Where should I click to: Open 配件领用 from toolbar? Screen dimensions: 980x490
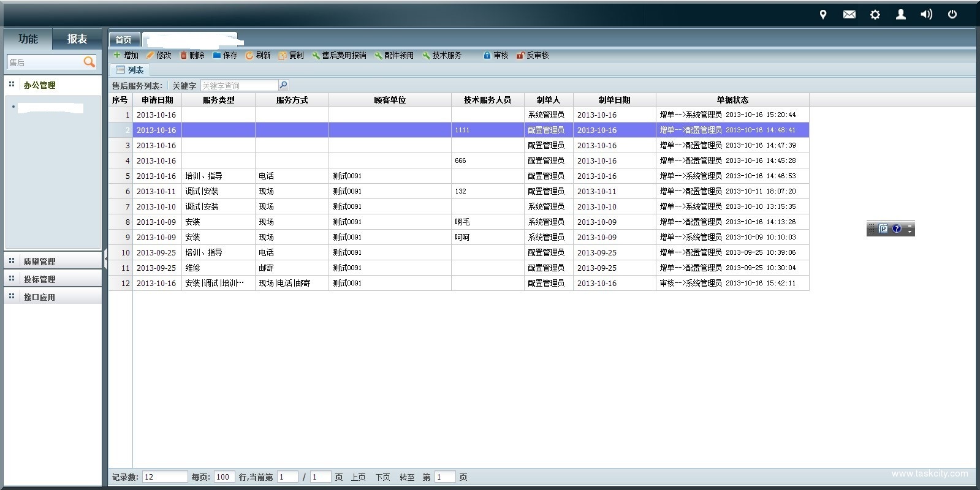click(394, 55)
